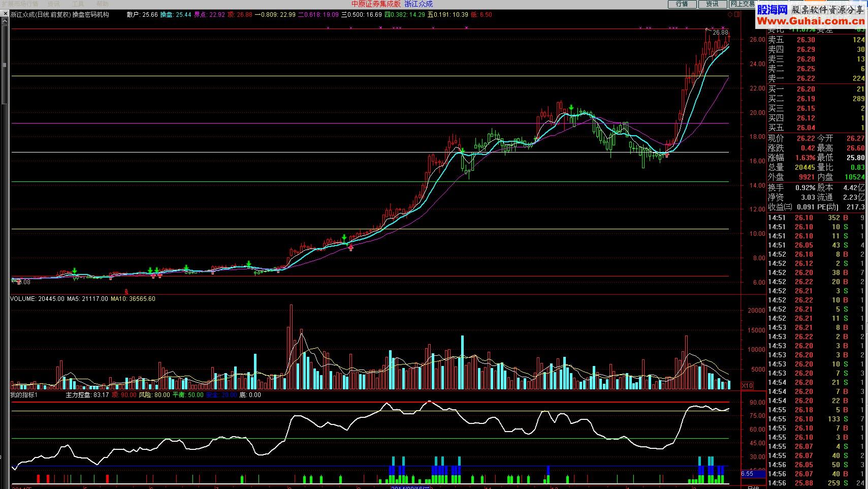
Task: Click the 中原证券集成版 title text
Action: (x=376, y=4)
